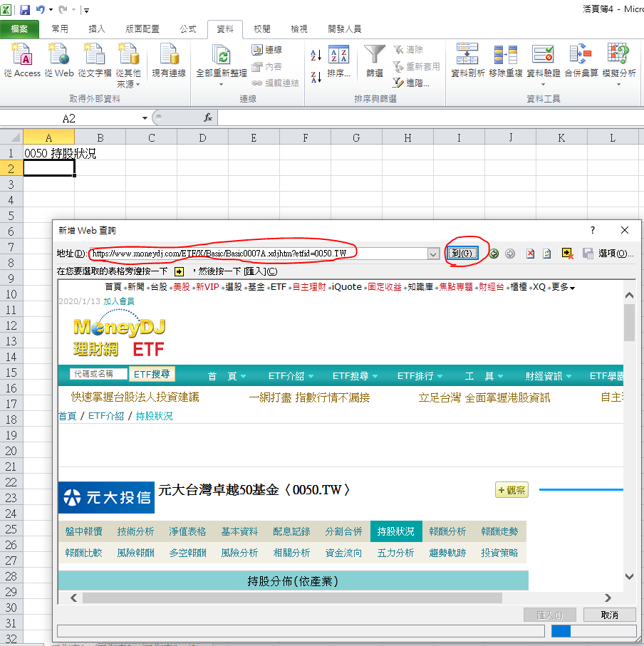This screenshot has height=646, width=644.
Task: Switch to the Developer ribbon tab
Action: point(345,28)
